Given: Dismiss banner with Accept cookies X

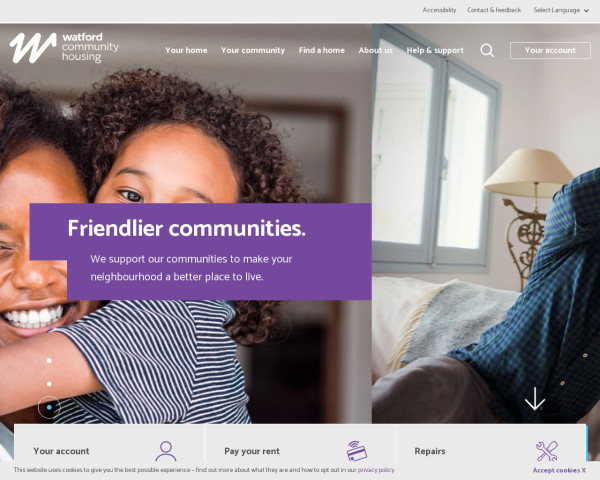Looking at the screenshot, I should 559,470.
